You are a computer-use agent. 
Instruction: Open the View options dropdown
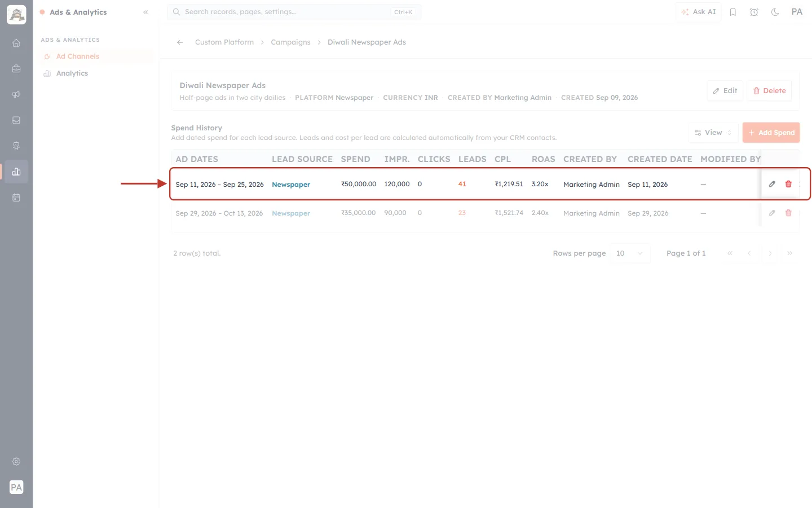point(713,133)
